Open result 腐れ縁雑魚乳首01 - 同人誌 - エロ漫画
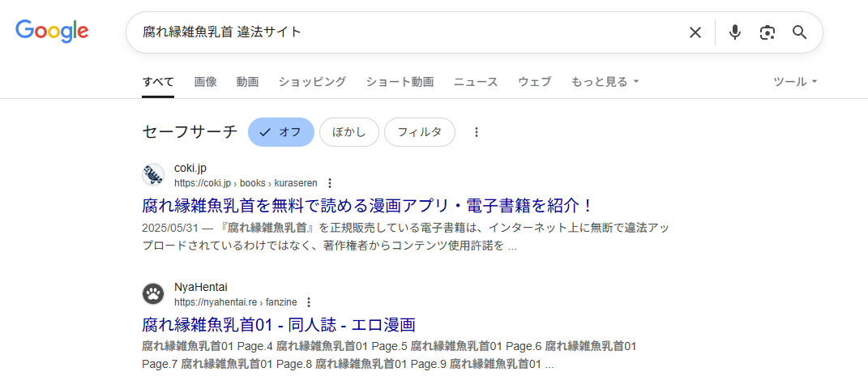Viewport: 868px width, 389px height. click(279, 325)
